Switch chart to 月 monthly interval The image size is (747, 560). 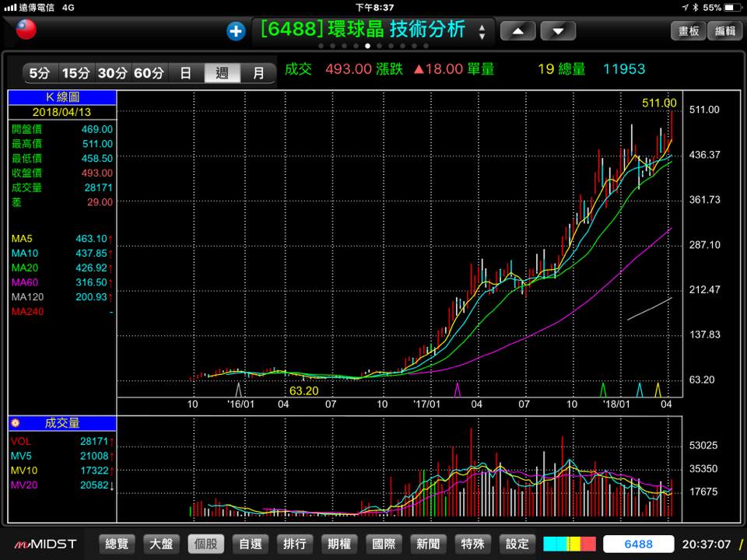[x=258, y=73]
